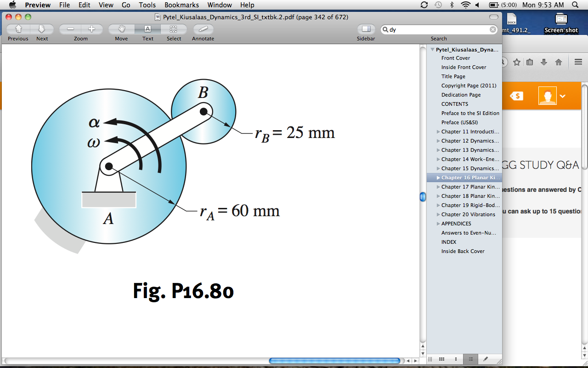
Task: Activate the Text selection tool
Action: pos(147,29)
